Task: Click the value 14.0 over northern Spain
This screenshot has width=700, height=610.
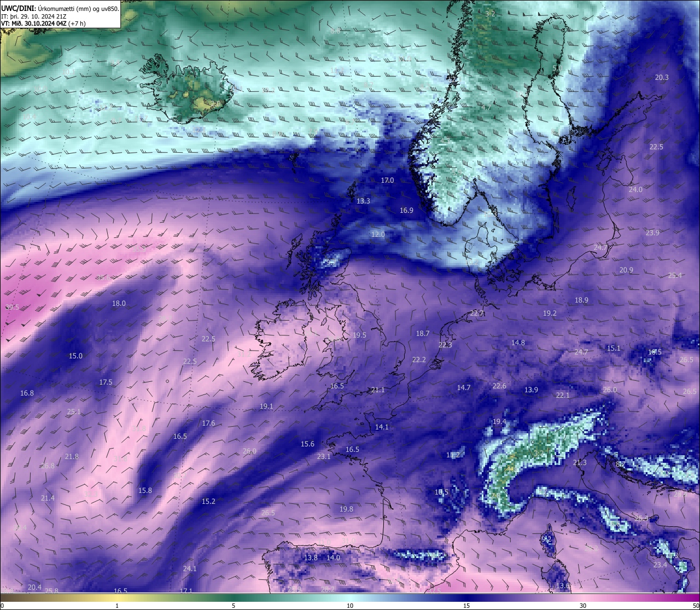Action: [x=333, y=557]
